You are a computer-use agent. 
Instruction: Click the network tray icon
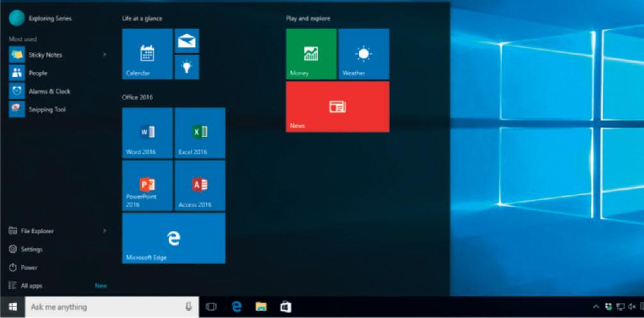[x=620, y=307]
